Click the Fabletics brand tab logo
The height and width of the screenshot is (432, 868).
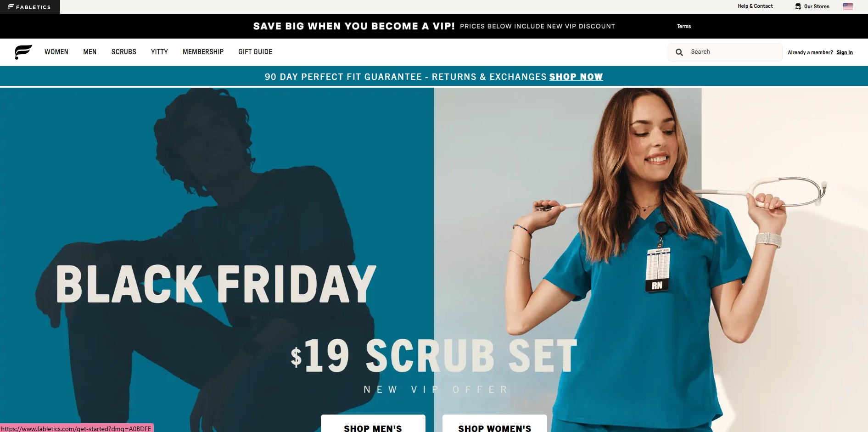pos(30,7)
